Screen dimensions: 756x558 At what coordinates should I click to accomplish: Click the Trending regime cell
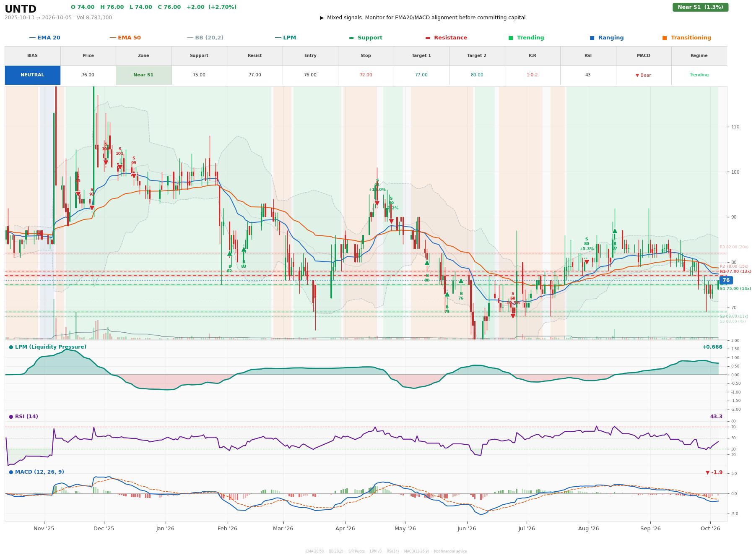coord(699,75)
